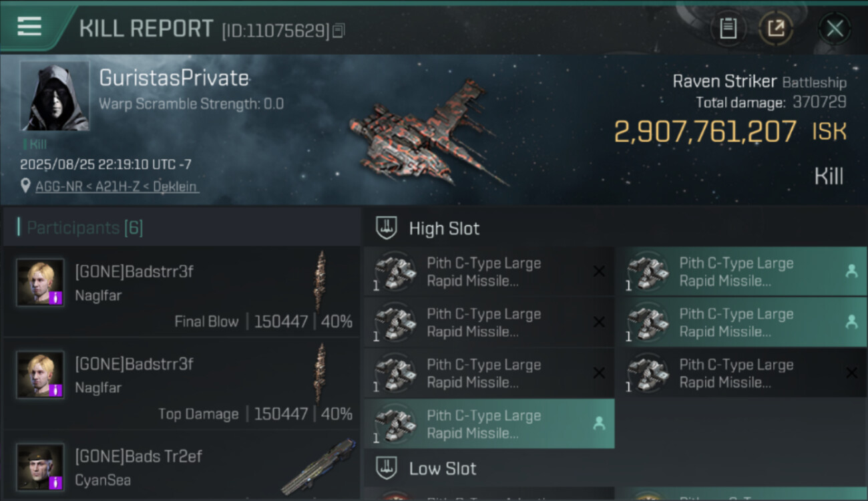The height and width of the screenshot is (501, 868).
Task: Close the kill report window
Action: pyautogui.click(x=835, y=28)
